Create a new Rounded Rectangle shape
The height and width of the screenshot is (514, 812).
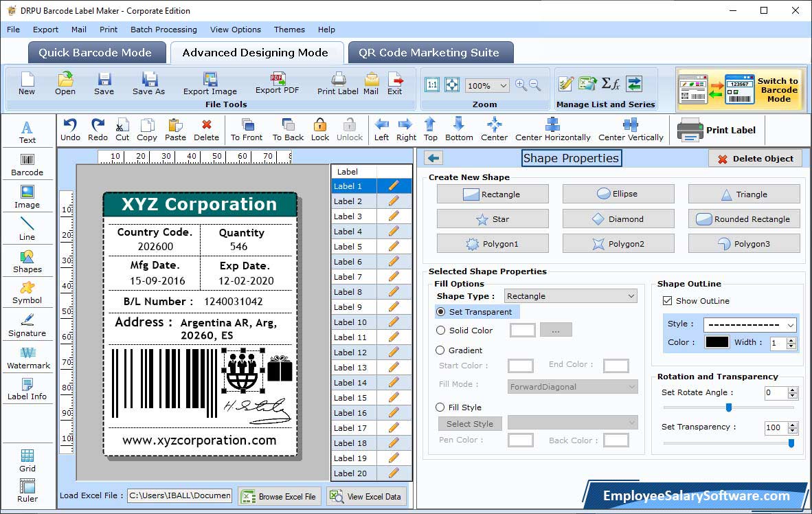click(743, 219)
